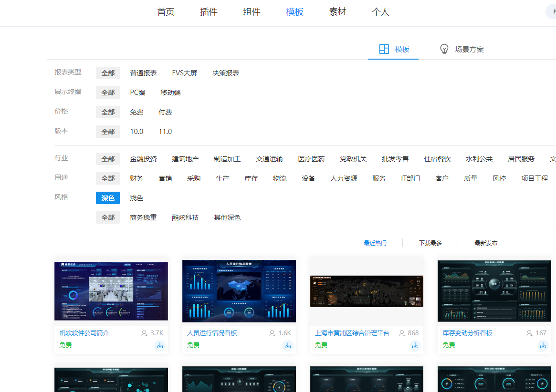
Task: Select 全部 for 行业 filter
Action: pos(108,159)
